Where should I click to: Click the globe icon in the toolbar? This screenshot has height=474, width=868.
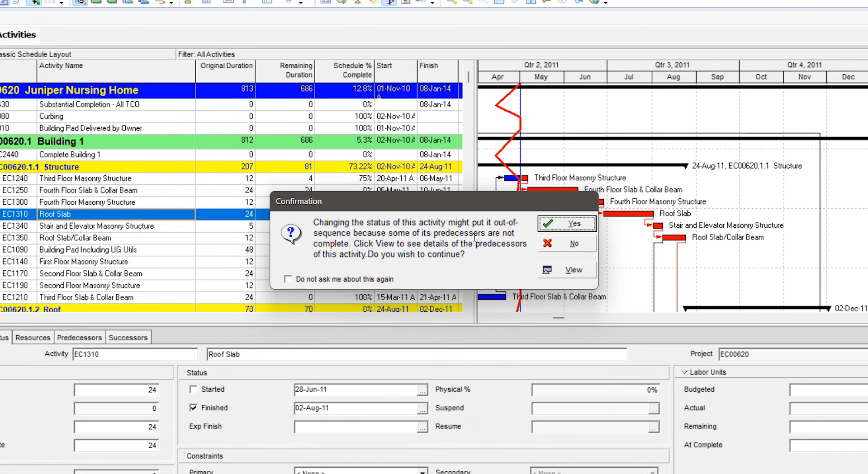(x=594, y=2)
